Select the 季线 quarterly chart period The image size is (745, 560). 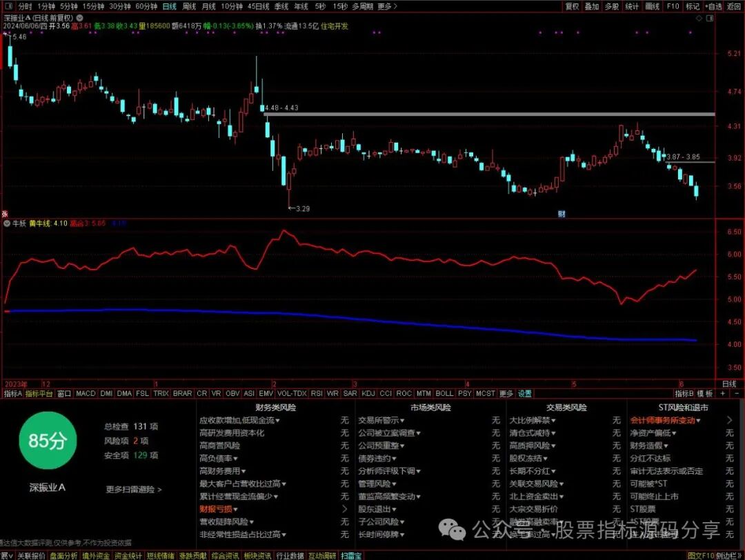(281, 6)
